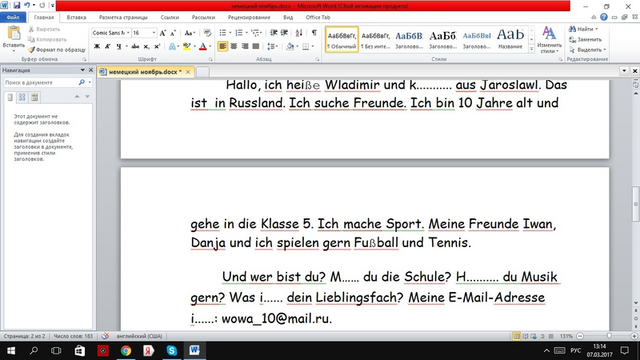Show paragraph marks with pilcrow icon
The width and height of the screenshot is (640, 360).
pos(314,33)
